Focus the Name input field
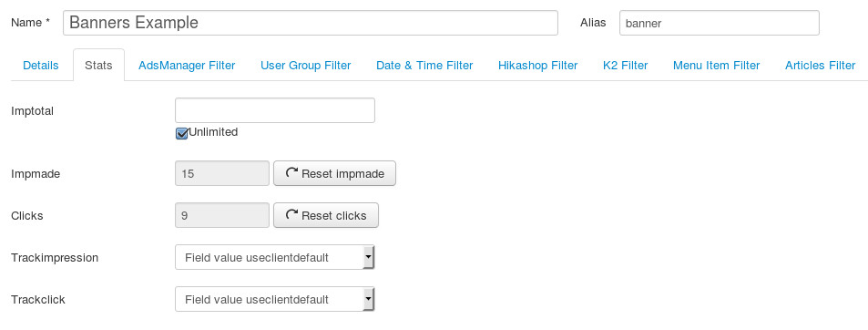The width and height of the screenshot is (868, 330). [x=311, y=23]
